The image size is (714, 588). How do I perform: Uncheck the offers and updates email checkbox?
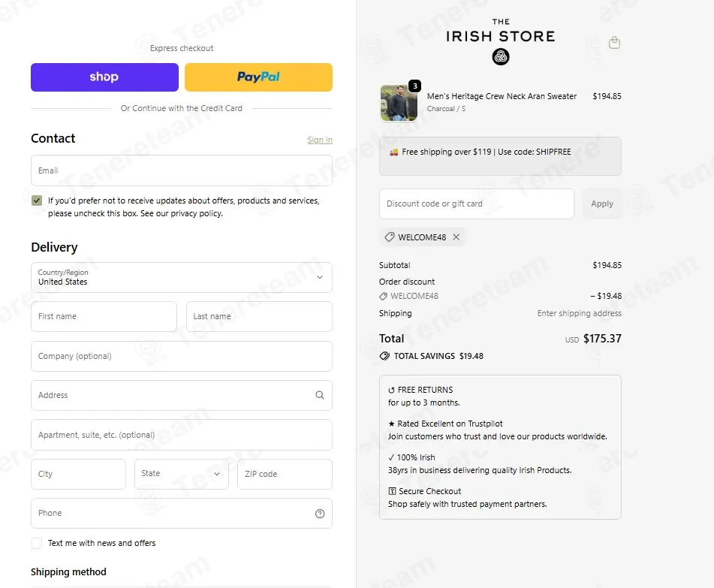(37, 201)
